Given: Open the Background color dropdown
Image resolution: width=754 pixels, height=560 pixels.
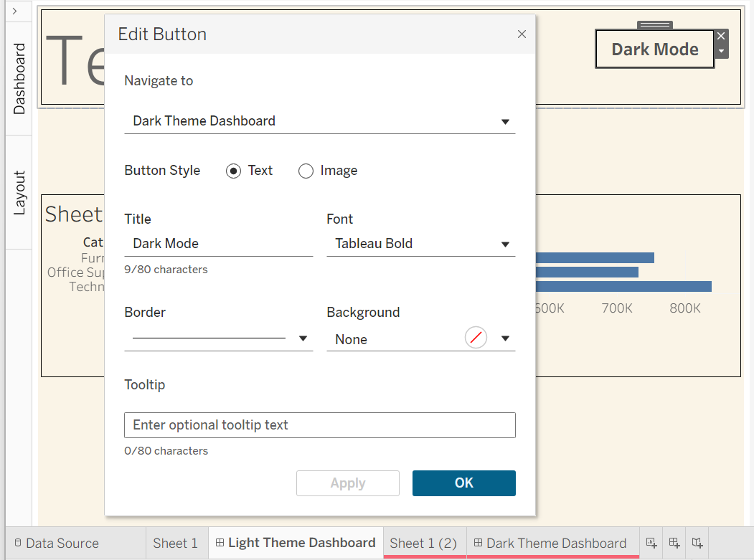Looking at the screenshot, I should click(506, 339).
